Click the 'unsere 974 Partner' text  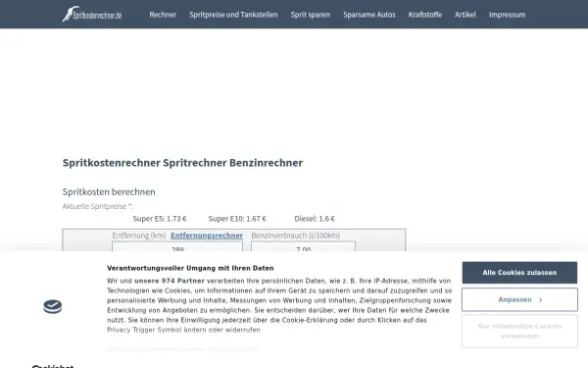(170, 281)
